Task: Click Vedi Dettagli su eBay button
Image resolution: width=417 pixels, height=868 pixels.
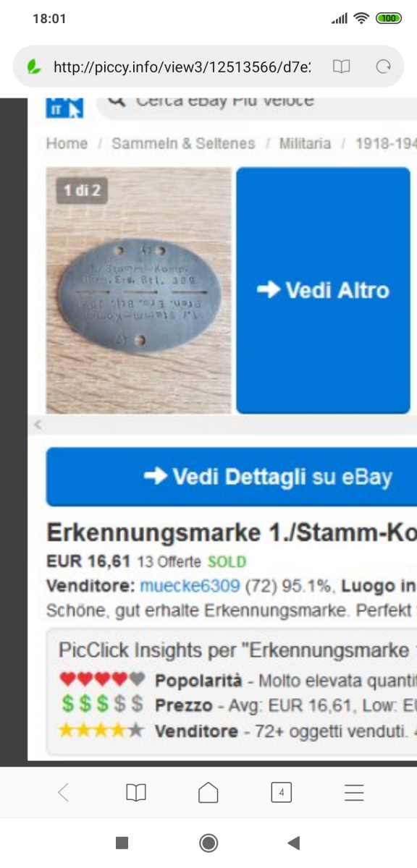Action: click(x=232, y=477)
